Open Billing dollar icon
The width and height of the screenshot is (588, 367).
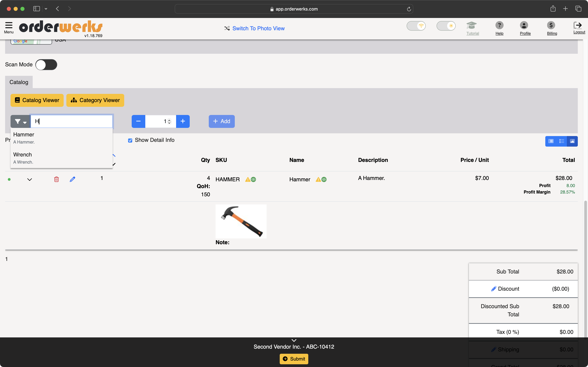[551, 25]
